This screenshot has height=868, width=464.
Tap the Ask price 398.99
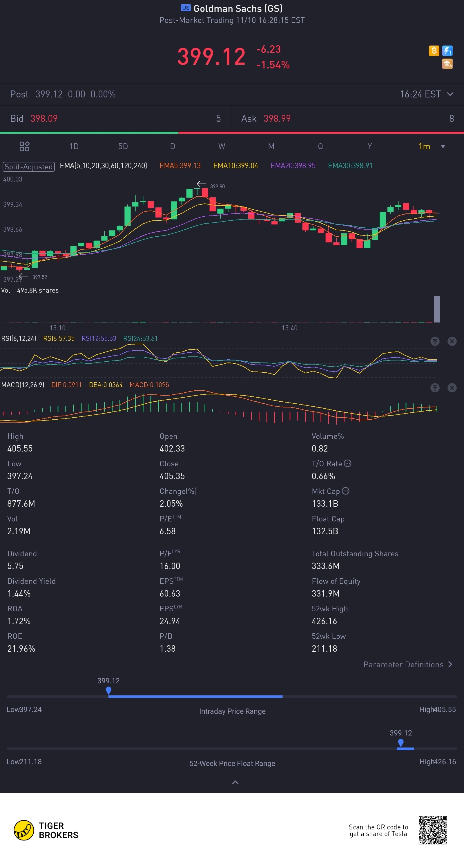[x=277, y=119]
